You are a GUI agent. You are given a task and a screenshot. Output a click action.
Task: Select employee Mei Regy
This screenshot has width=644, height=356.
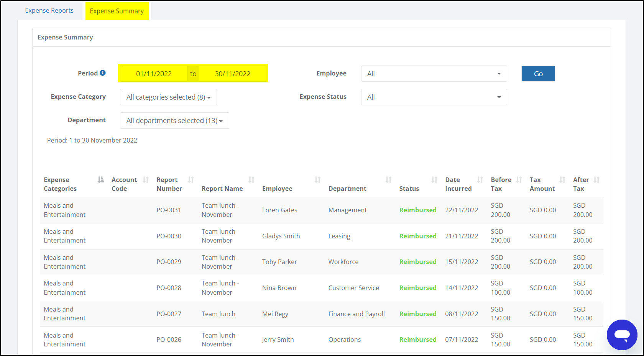pyautogui.click(x=275, y=314)
